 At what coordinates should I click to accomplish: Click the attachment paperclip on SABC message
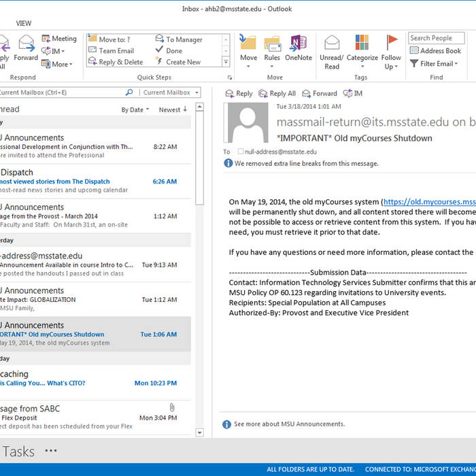pos(172,407)
